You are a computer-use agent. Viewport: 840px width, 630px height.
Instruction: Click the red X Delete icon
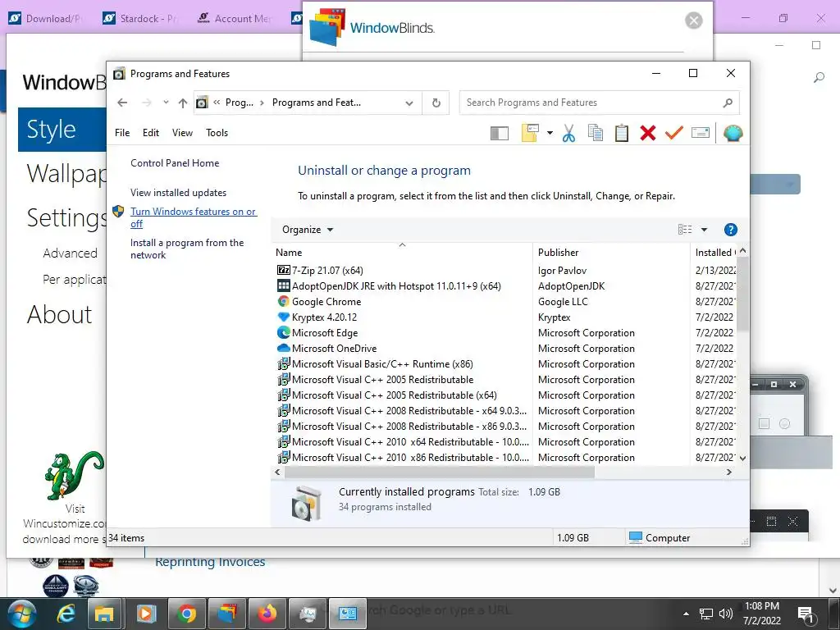(648, 133)
